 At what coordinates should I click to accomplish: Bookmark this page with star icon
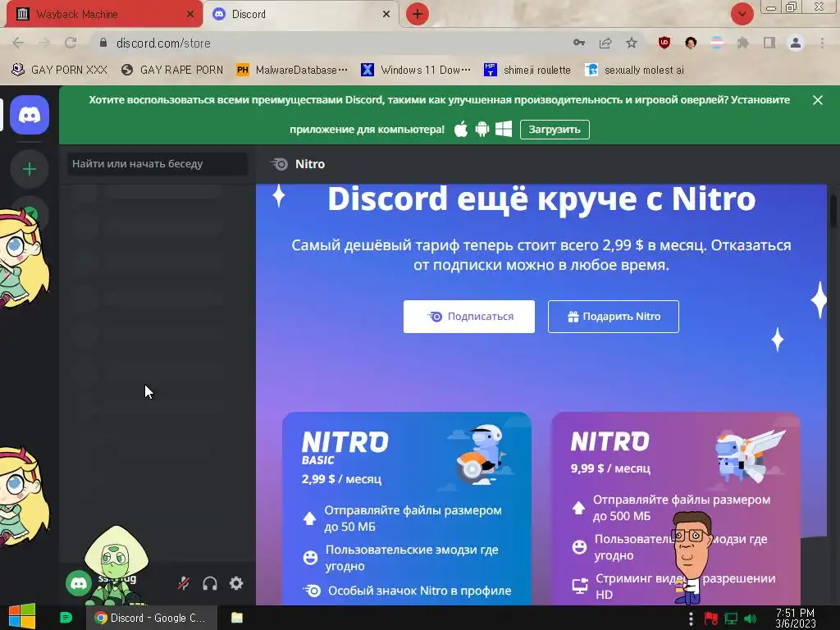click(632, 43)
